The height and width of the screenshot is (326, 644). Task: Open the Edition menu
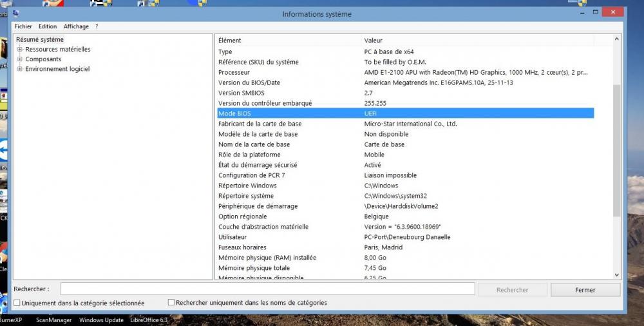click(48, 26)
